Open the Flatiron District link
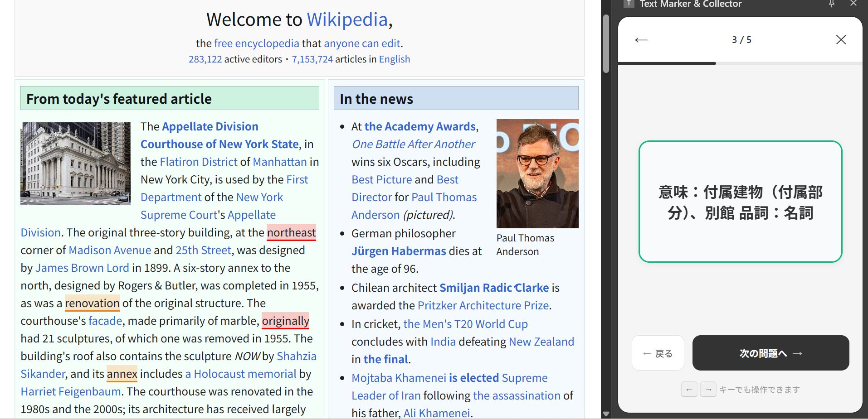This screenshot has width=868, height=419. [198, 162]
